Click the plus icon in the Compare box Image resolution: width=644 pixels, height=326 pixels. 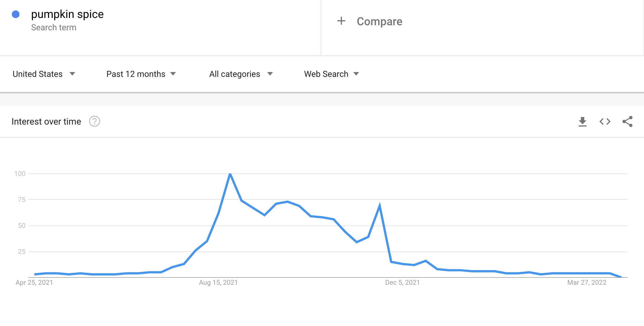point(341,21)
